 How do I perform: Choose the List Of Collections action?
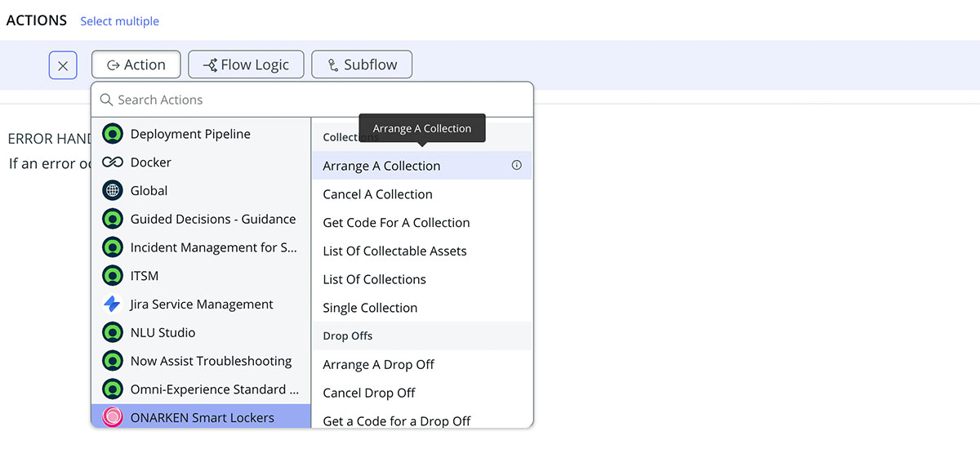coord(422,279)
